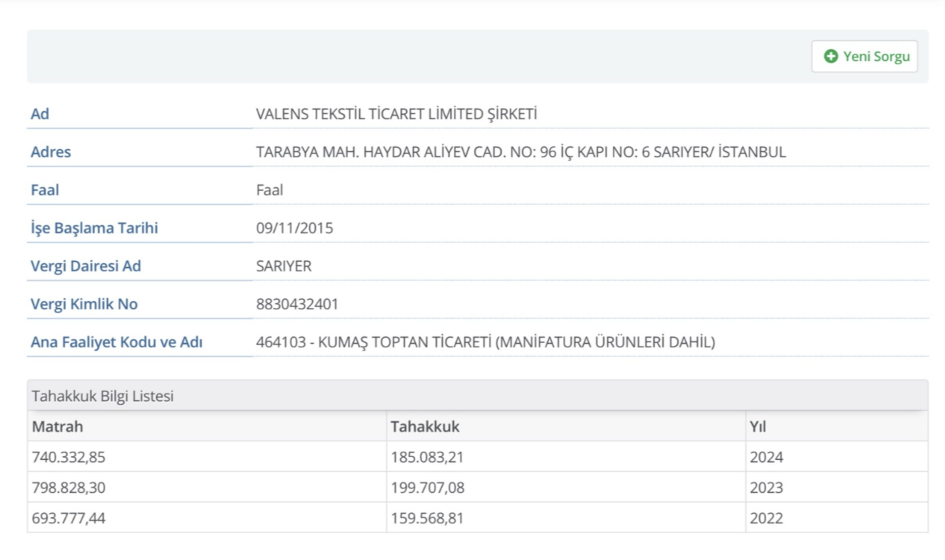Click the Tahakkuk Bilgi Listesi panel header
Screen dimensions: 945x560
[x=103, y=396]
